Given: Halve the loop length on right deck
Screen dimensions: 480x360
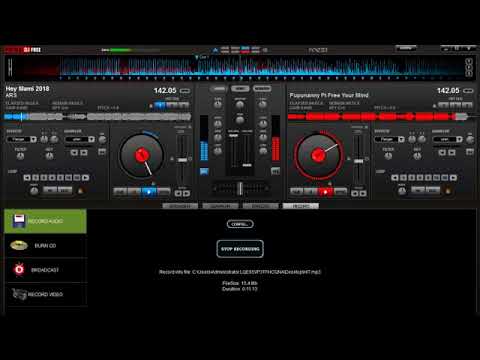Looking at the screenshot, I should [395, 178].
